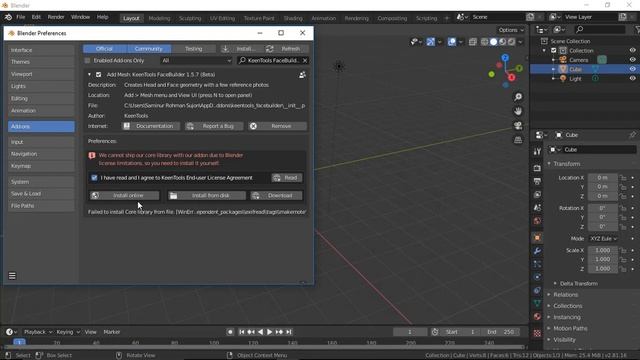Open the Options dropdown in viewport
The height and width of the screenshot is (360, 640).
click(x=511, y=30)
